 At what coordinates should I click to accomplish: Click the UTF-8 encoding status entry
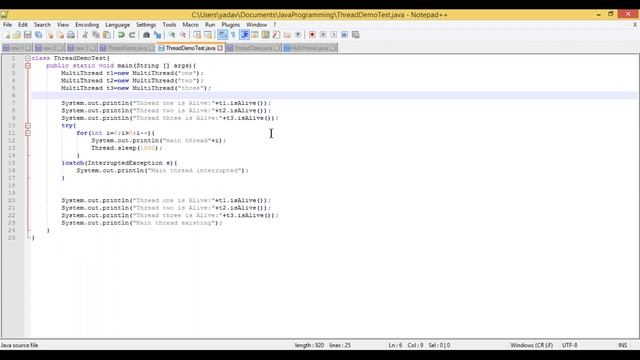(x=569, y=345)
